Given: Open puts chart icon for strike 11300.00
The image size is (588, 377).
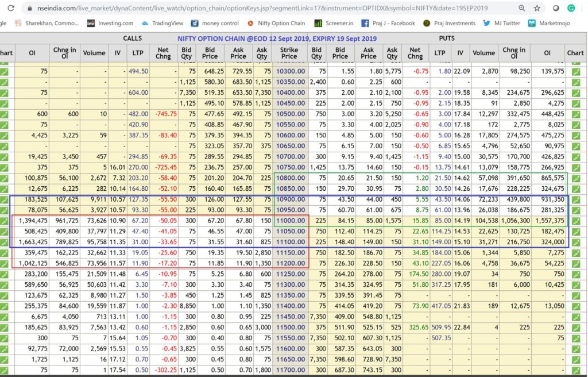Looking at the screenshot, I should [576, 285].
